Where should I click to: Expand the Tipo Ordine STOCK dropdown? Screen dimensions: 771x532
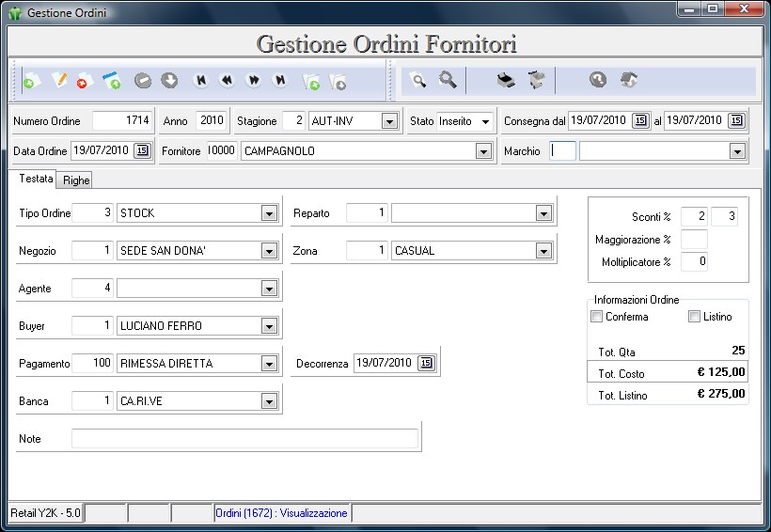pos(269,213)
